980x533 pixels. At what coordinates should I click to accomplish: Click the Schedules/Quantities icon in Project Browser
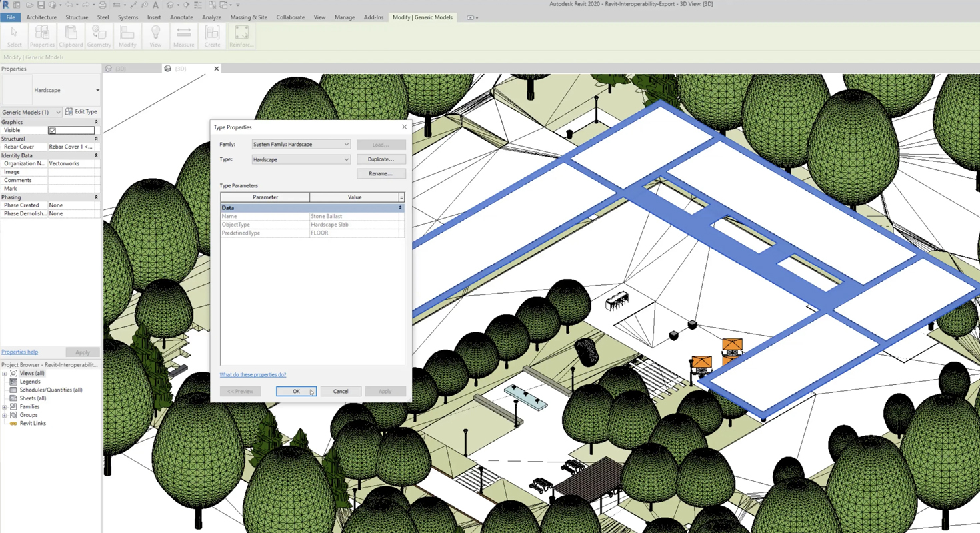point(13,390)
